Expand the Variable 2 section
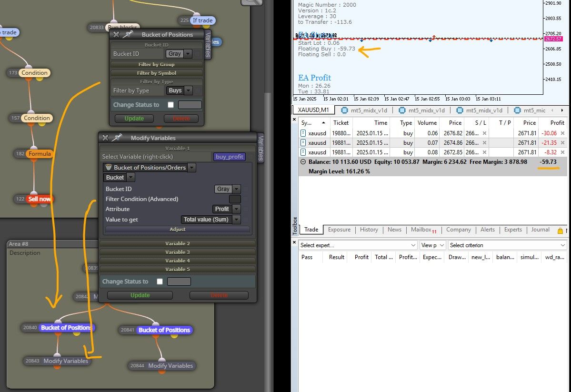Image resolution: width=571 pixels, height=392 pixels. (x=178, y=244)
